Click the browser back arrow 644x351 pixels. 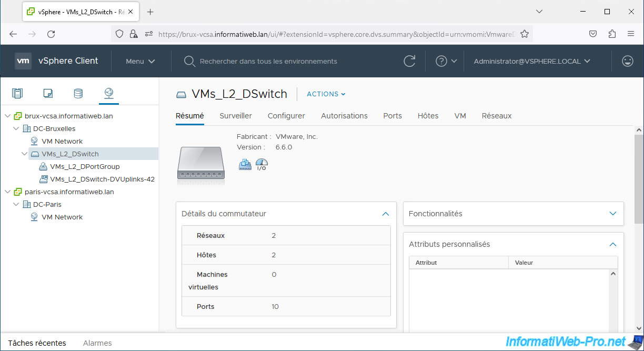pos(13,34)
